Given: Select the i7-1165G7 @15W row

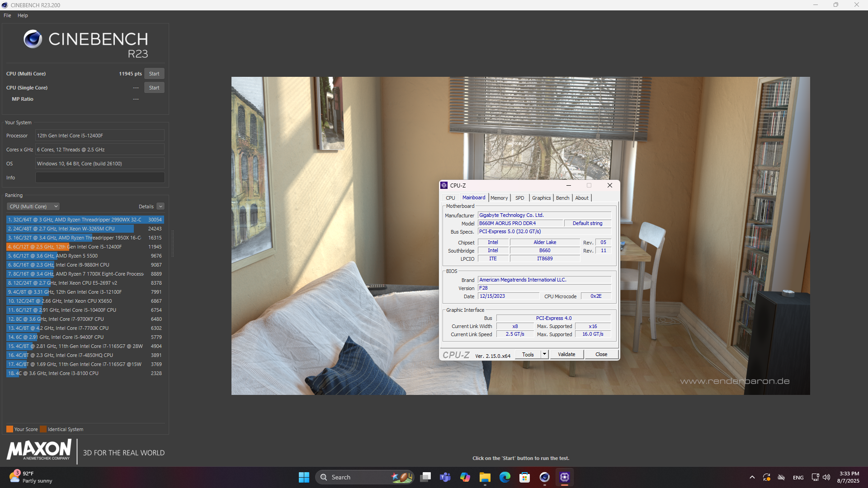Looking at the screenshot, I should (x=85, y=364).
